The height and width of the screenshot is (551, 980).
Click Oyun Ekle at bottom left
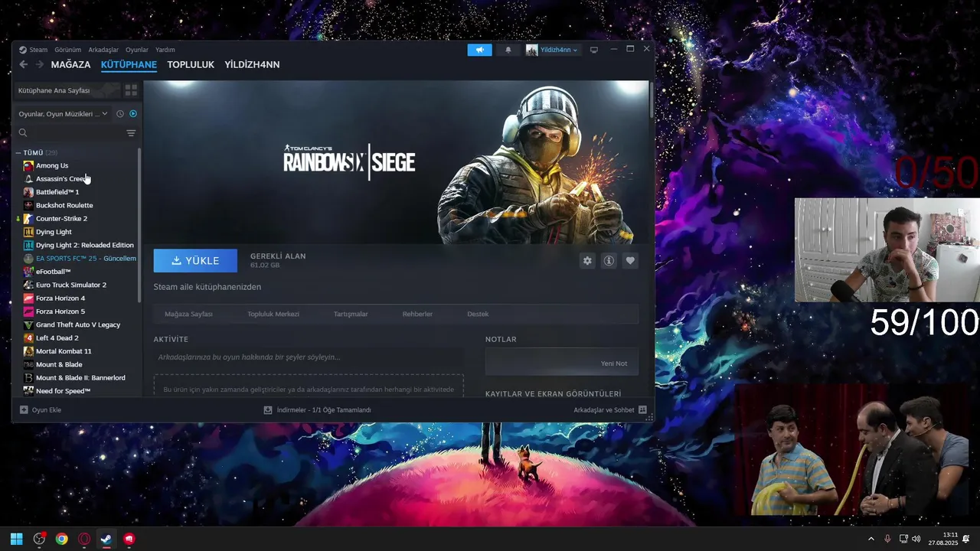tap(41, 410)
